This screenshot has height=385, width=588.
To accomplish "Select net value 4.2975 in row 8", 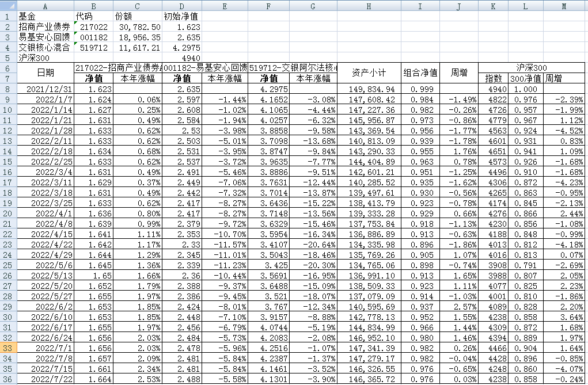I will 268,89.
